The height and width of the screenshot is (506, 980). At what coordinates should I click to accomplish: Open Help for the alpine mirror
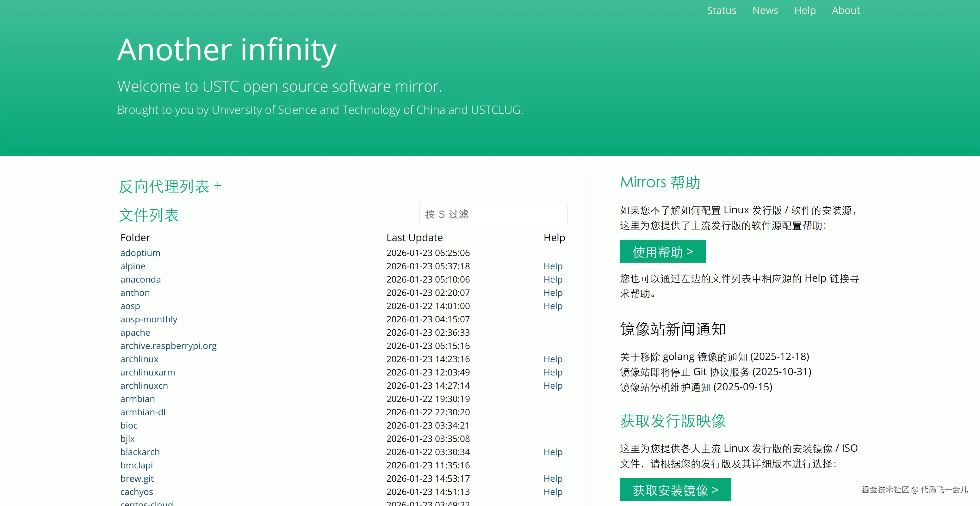[x=552, y=266]
